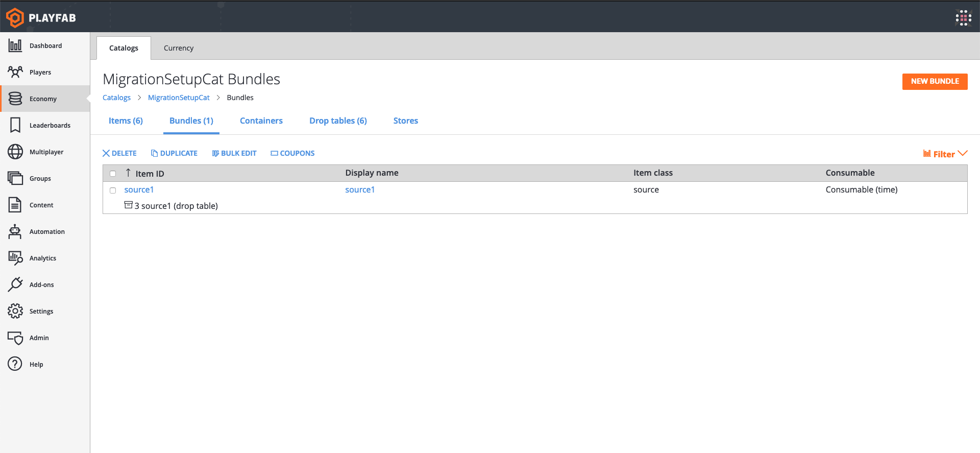This screenshot has width=980, height=453.
Task: Click the Filter label
Action: click(x=944, y=154)
